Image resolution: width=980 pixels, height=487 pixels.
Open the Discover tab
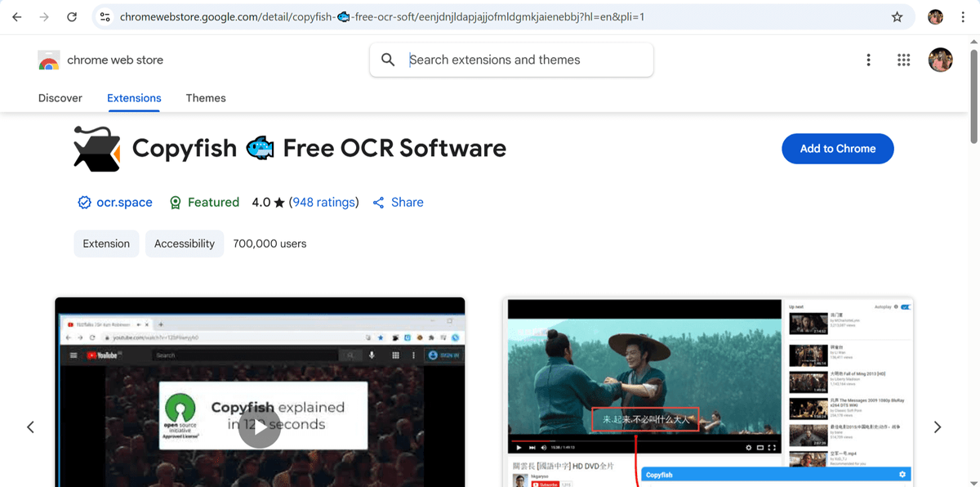point(60,98)
